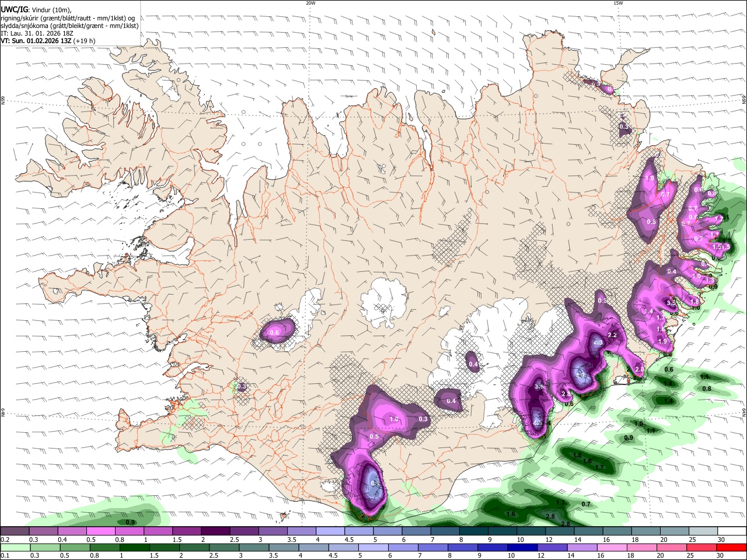Image resolution: width=747 pixels, height=560 pixels.
Task: Click the violet 12–14 swatch in lower legend row
Action: pos(551,548)
